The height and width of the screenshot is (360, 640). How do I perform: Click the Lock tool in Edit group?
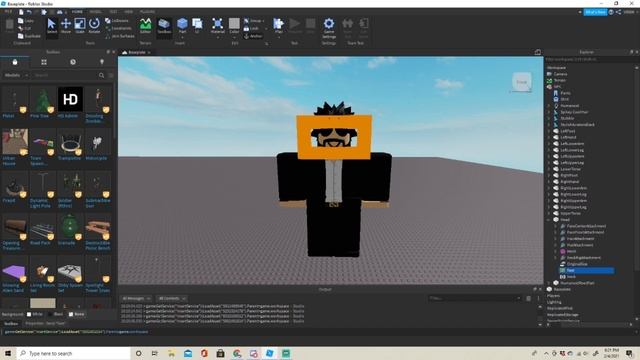(251, 28)
